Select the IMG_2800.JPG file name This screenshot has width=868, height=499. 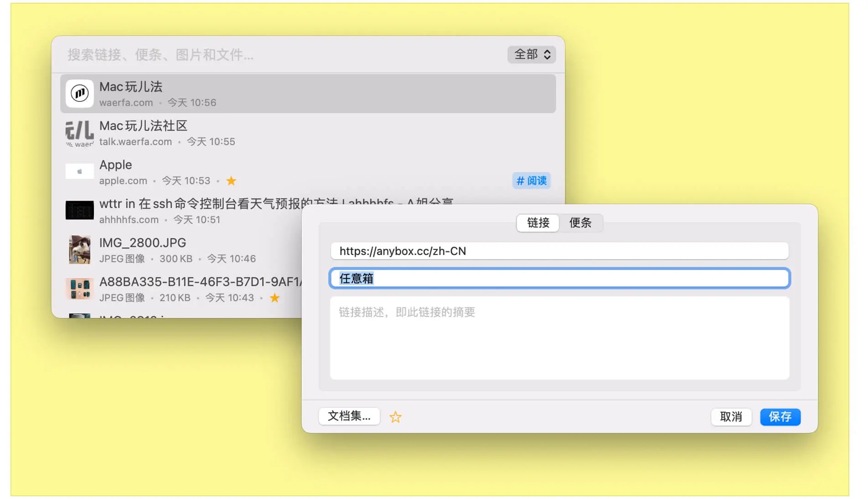coord(143,243)
